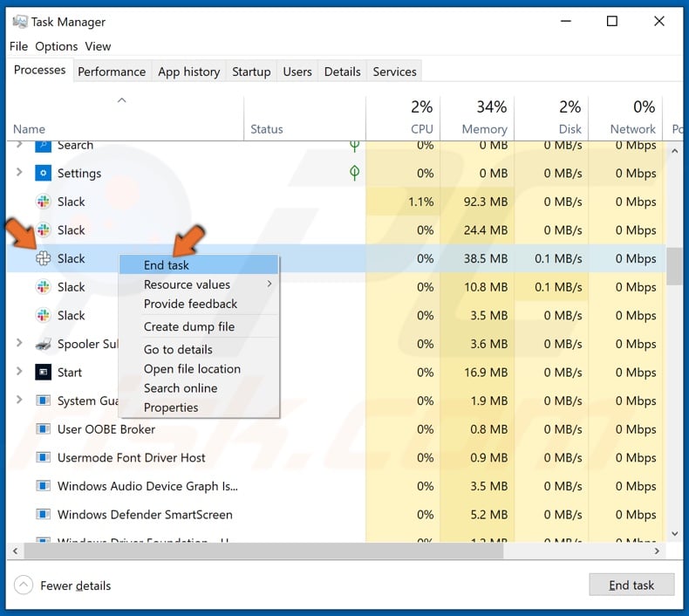This screenshot has width=689, height=616.
Task: Sort by the Status column header
Action: click(304, 118)
